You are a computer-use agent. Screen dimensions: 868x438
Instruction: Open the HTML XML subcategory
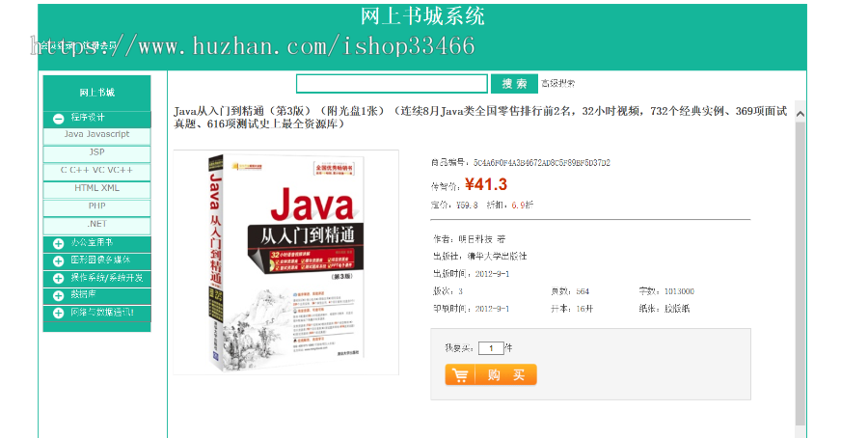(96, 188)
